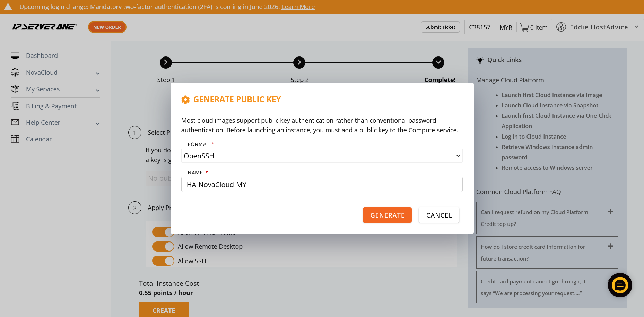This screenshot has width=644, height=317.
Task: Go to Dashboard in sidebar
Action: (x=42, y=55)
